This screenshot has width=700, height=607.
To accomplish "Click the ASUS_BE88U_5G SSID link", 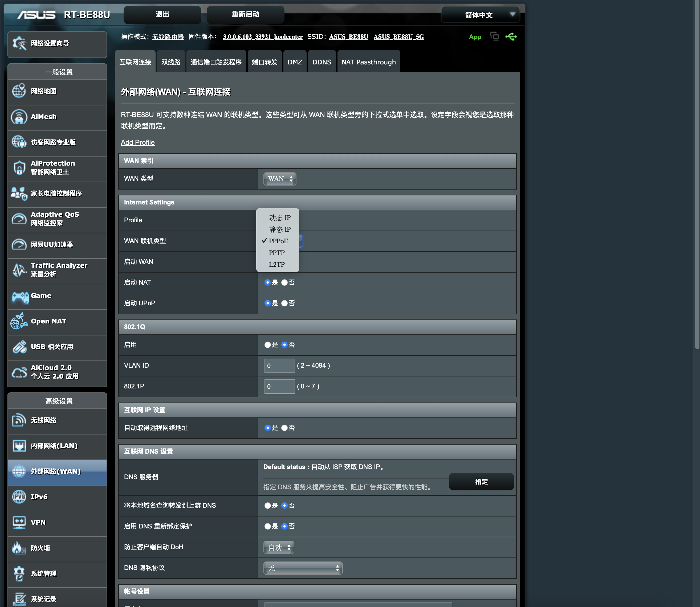I will 399,37.
